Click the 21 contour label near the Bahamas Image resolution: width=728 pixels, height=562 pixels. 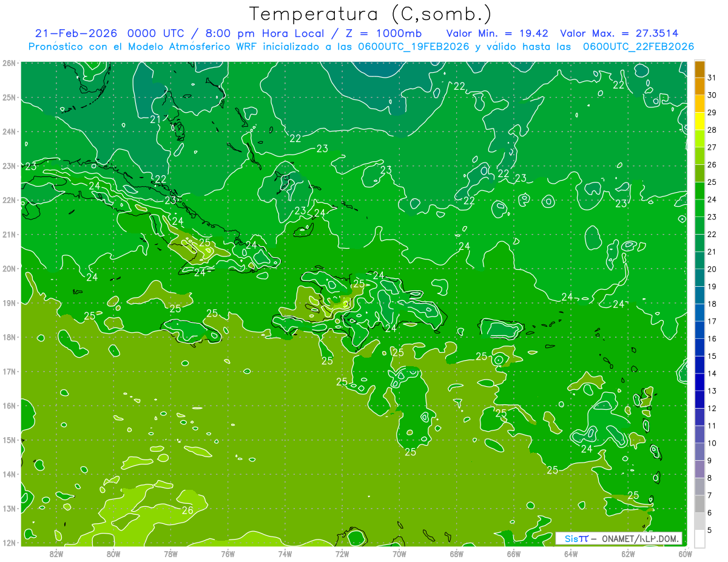(x=155, y=119)
